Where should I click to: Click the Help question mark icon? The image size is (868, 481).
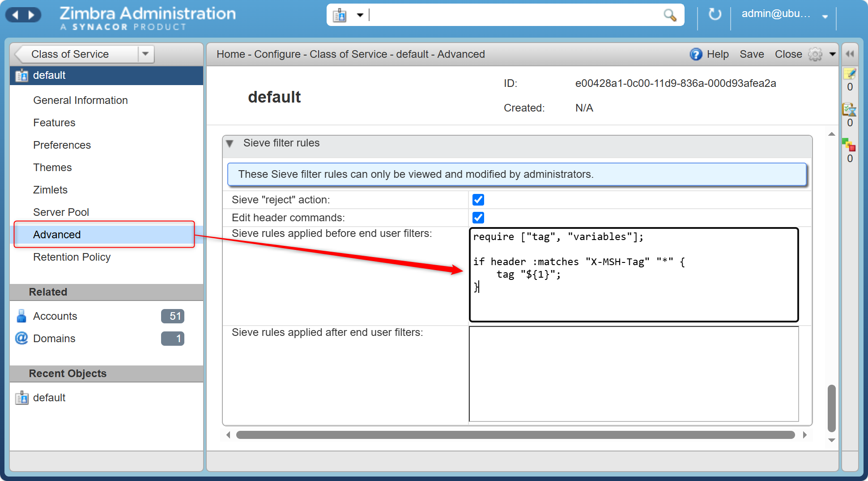pyautogui.click(x=696, y=54)
